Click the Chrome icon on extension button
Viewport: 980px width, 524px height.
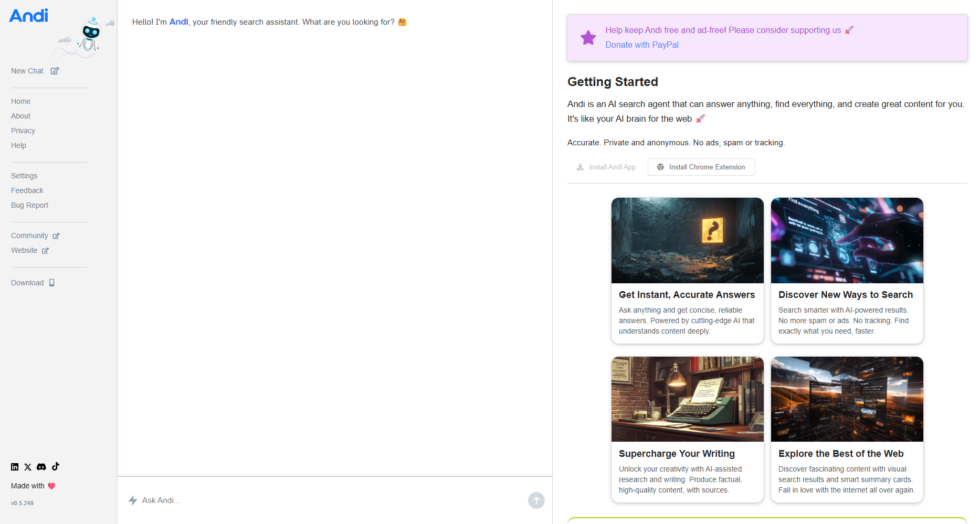tap(660, 167)
